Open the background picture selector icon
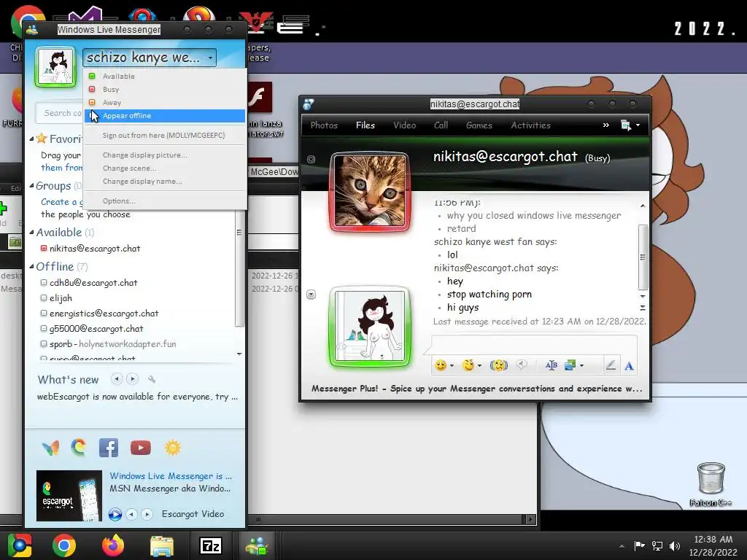The width and height of the screenshot is (747, 560). pos(573,365)
